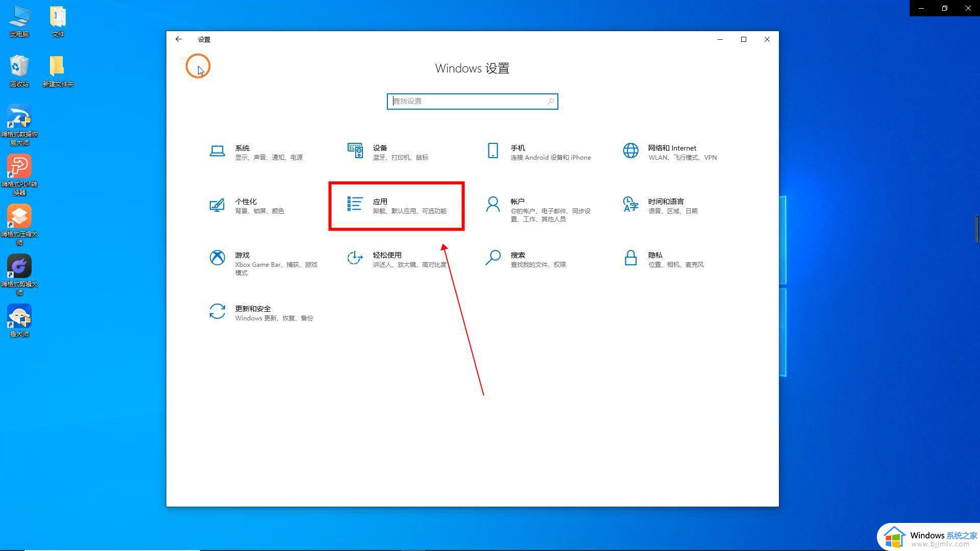Click '查找我的文件、权限' description text

point(538,264)
